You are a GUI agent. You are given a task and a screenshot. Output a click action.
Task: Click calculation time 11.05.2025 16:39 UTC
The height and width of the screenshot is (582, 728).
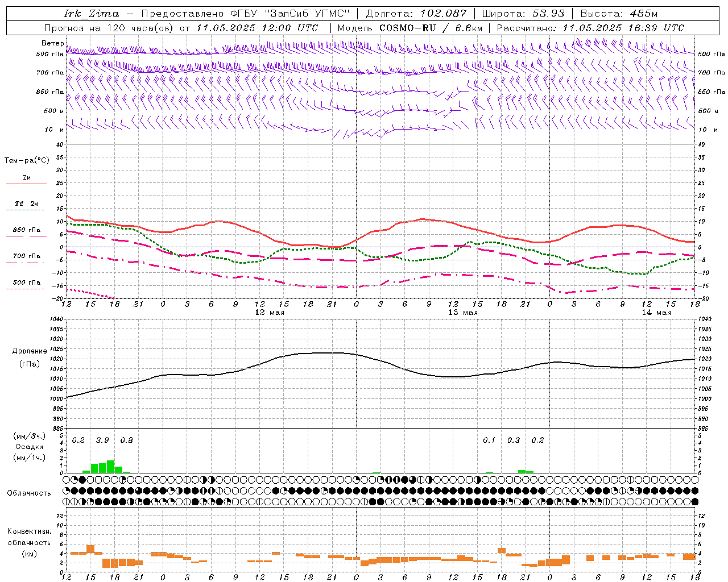coord(623,27)
